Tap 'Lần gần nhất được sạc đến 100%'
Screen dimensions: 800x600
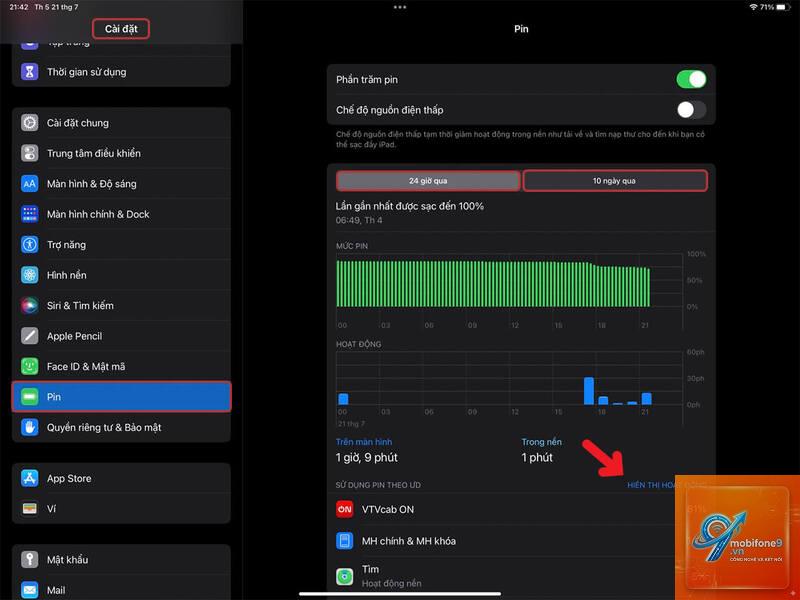[410, 206]
